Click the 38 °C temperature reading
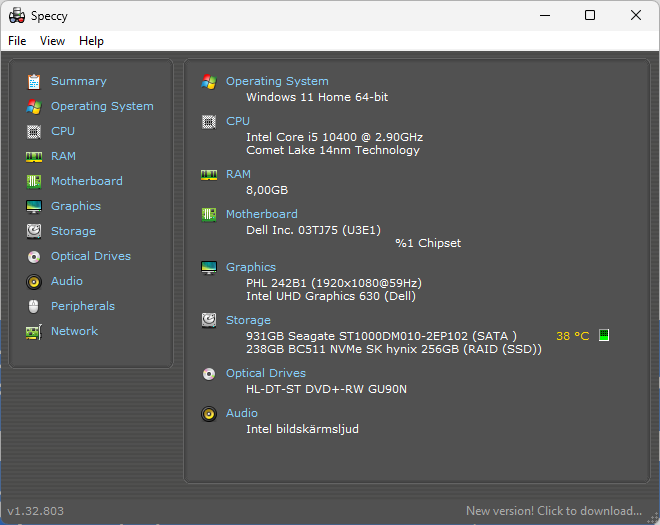 tap(573, 336)
